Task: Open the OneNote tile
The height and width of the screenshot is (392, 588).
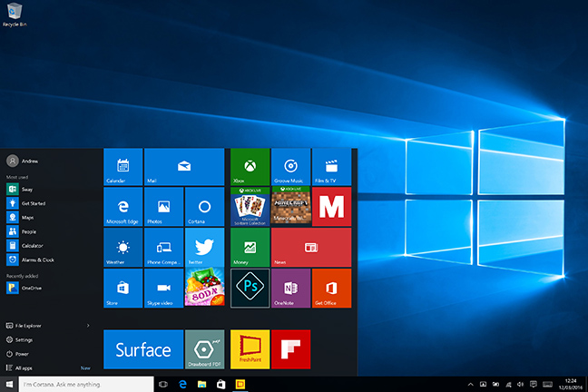Action: tap(290, 288)
